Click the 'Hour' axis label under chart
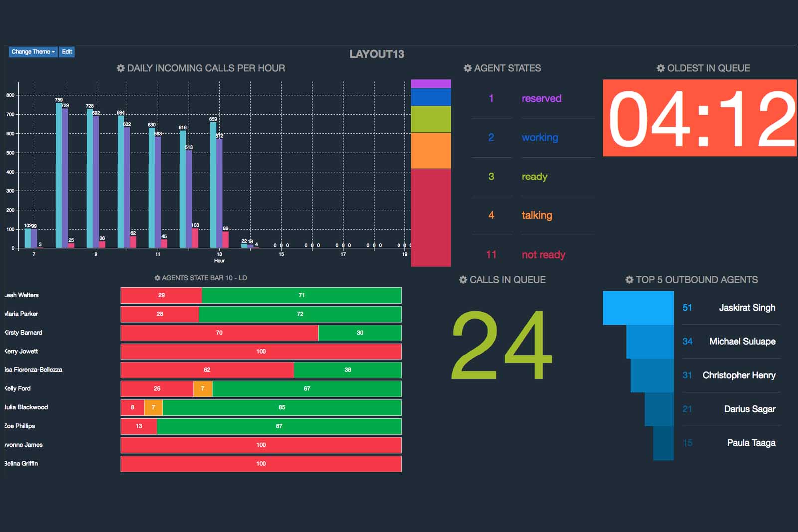The width and height of the screenshot is (798, 532). pos(219,261)
